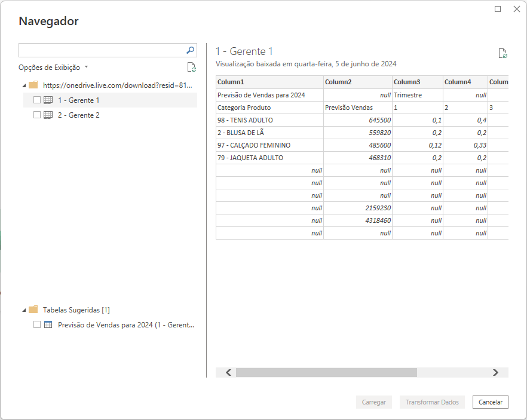Click the Transformar Dados button

point(432,402)
